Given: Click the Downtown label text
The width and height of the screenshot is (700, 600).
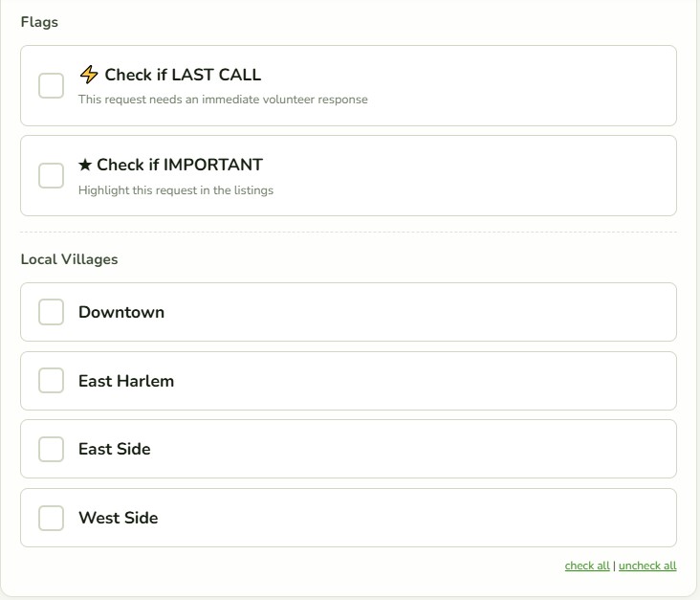Looking at the screenshot, I should pos(121,312).
